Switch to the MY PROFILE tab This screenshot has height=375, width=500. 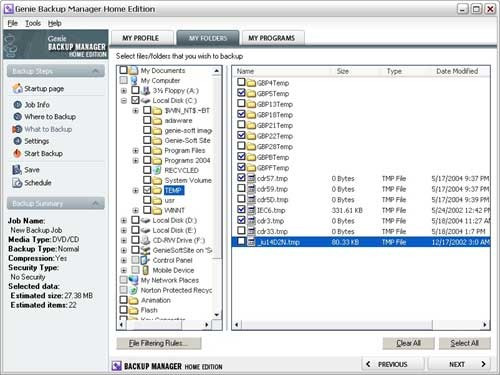pos(141,38)
